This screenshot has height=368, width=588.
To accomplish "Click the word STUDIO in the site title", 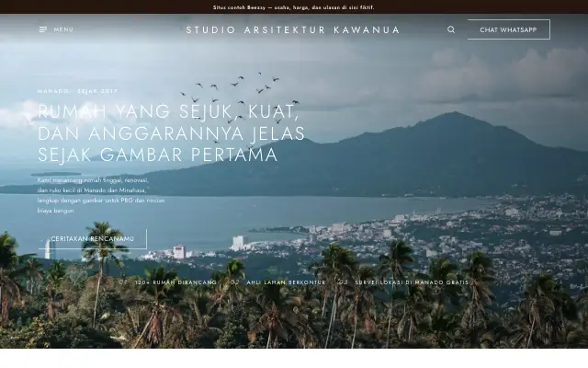I will click(x=210, y=30).
